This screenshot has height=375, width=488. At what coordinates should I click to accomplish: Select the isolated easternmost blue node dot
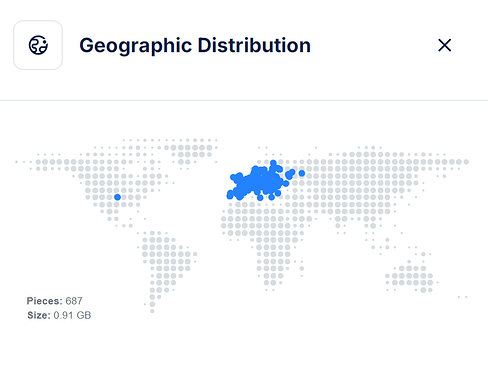click(x=302, y=173)
